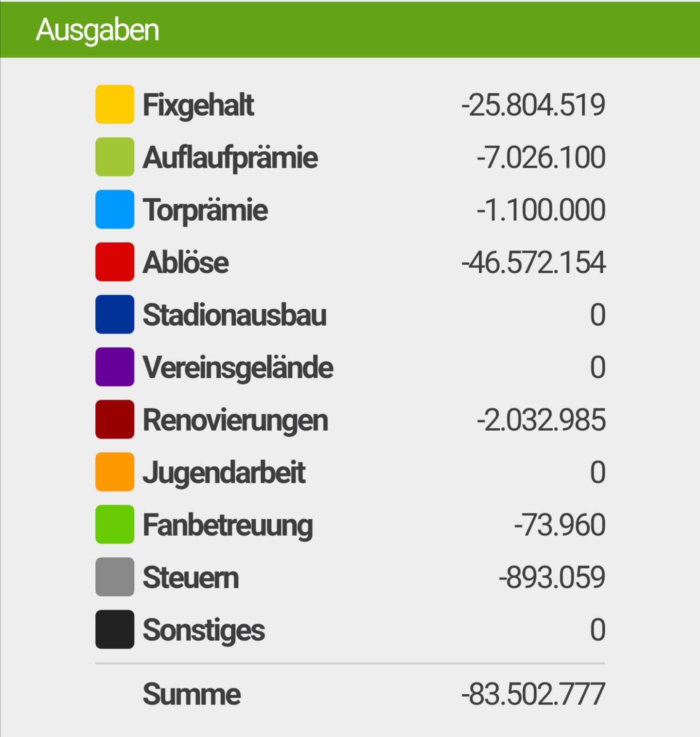Click the yellow Fixgehalt color swatch
Image resolution: width=700 pixels, height=737 pixels.
pos(115,104)
